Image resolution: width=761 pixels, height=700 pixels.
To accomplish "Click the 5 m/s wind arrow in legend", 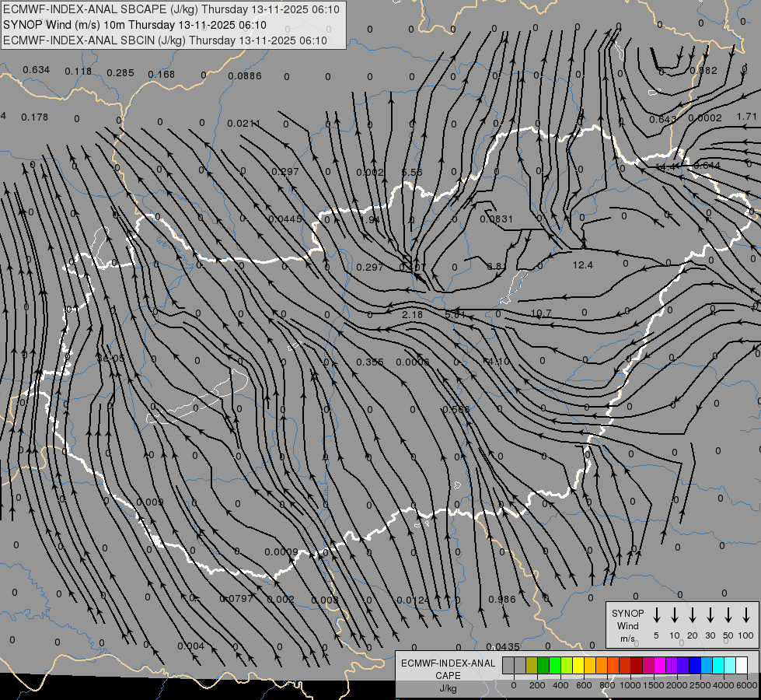I will pyautogui.click(x=656, y=614).
